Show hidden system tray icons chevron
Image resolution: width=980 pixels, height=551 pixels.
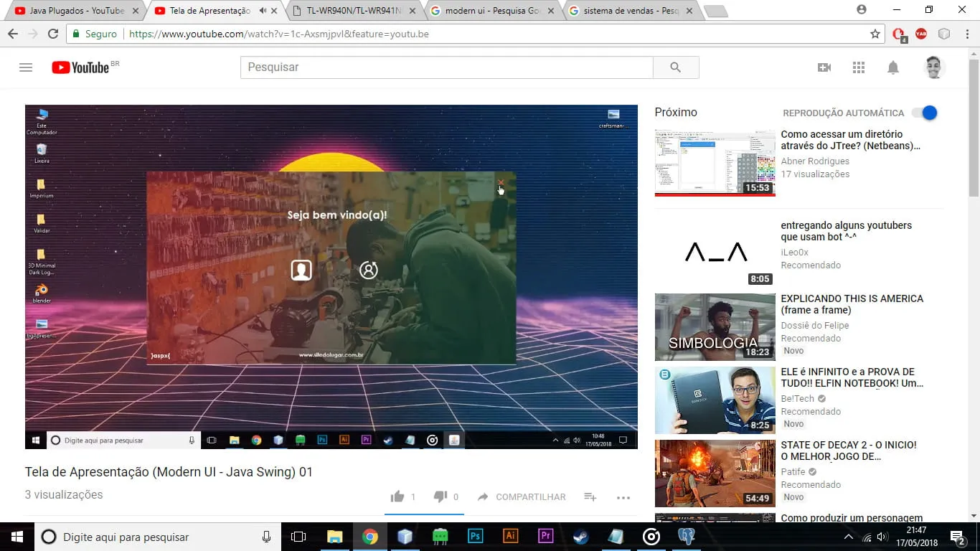click(848, 537)
